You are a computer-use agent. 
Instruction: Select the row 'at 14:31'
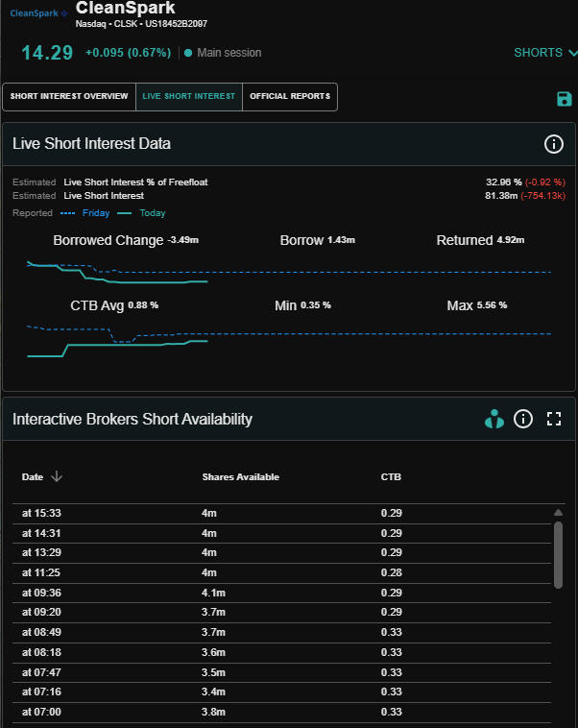pyautogui.click(x=282, y=533)
